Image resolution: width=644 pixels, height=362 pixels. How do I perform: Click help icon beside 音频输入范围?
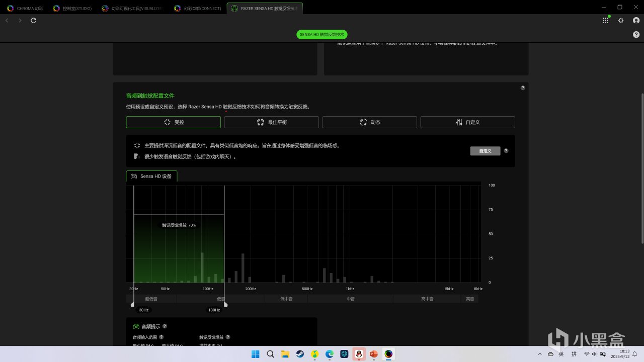pyautogui.click(x=162, y=337)
